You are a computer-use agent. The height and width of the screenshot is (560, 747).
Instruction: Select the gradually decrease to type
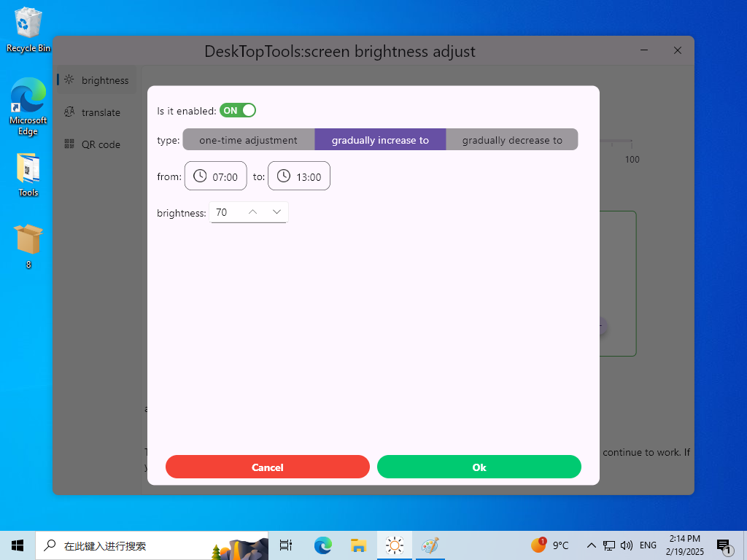(x=512, y=140)
